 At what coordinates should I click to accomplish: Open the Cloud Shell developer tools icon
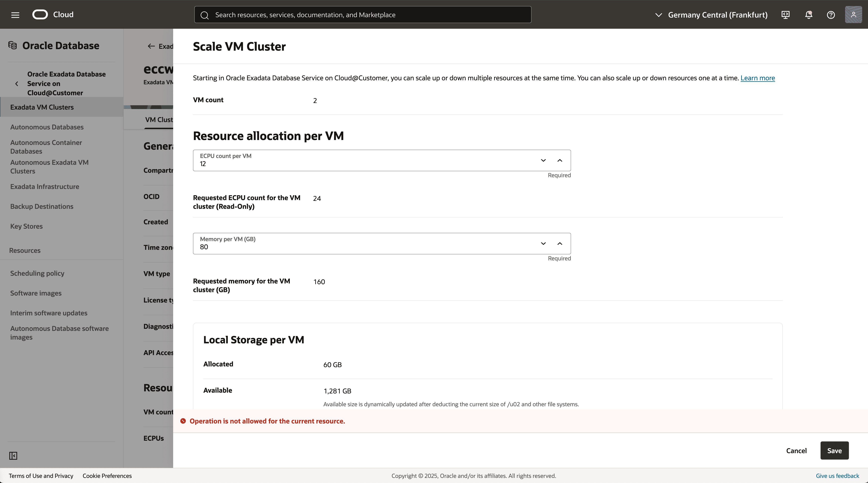(x=785, y=15)
